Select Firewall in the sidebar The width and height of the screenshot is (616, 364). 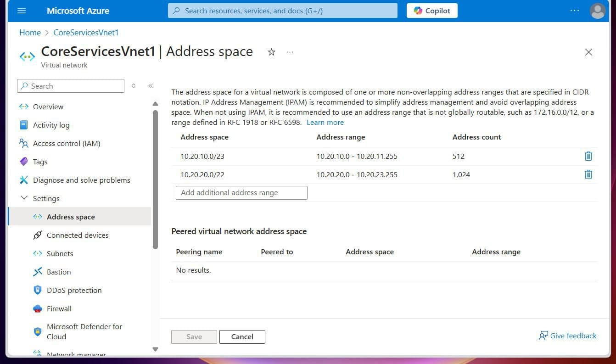[x=59, y=308]
